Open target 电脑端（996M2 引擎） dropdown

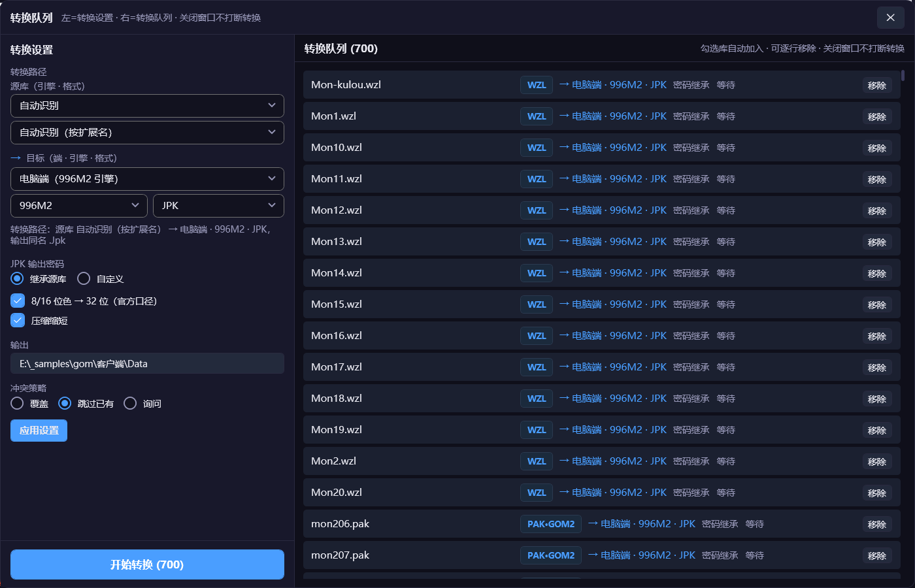pyautogui.click(x=147, y=179)
